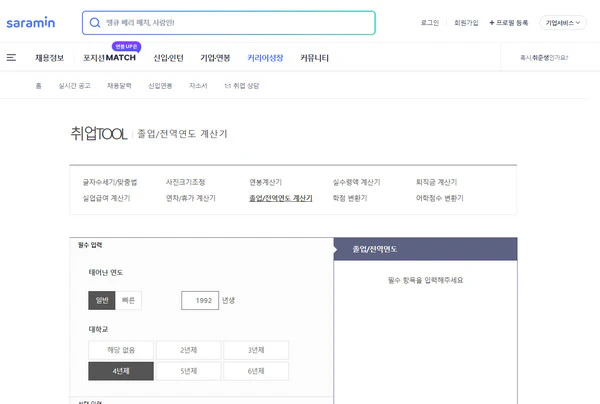Screen dimensions: 600x404
Task: Open the hamburger menu icon
Action: [11, 58]
